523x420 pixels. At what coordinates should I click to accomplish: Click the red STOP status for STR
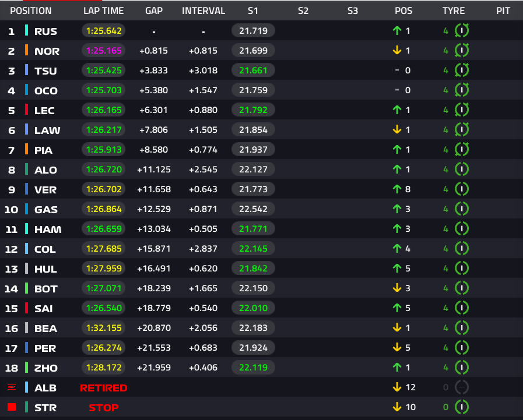[104, 407]
